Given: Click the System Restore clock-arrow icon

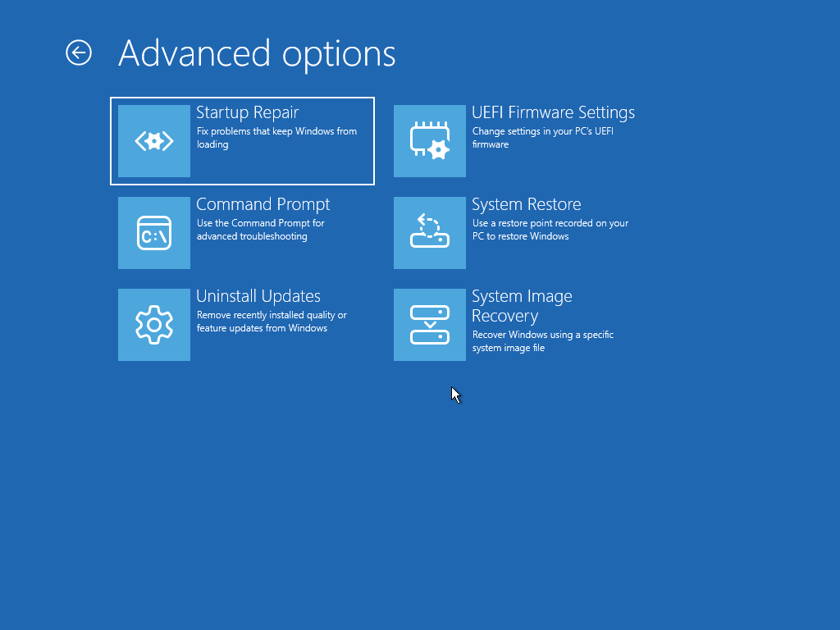Looking at the screenshot, I should pyautogui.click(x=430, y=232).
